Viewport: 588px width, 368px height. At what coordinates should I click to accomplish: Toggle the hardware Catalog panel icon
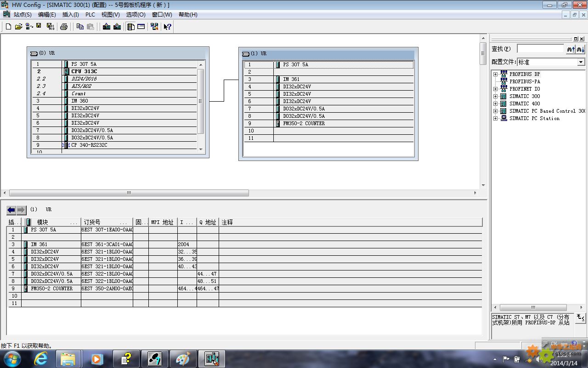(x=131, y=27)
